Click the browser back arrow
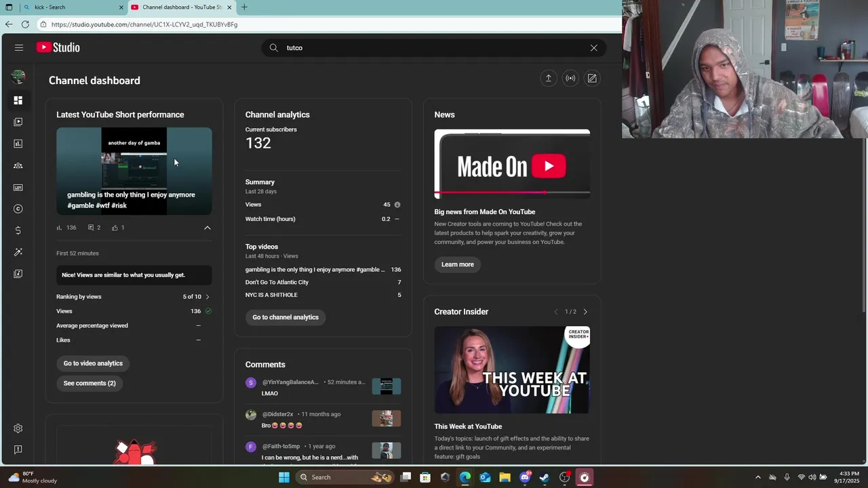 tap(9, 24)
